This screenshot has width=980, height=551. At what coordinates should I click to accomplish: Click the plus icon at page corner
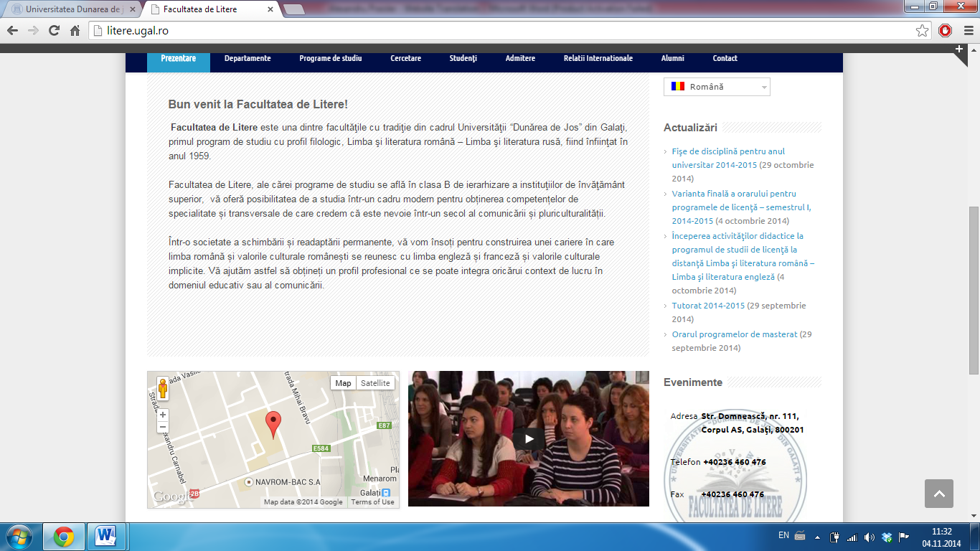tap(959, 50)
